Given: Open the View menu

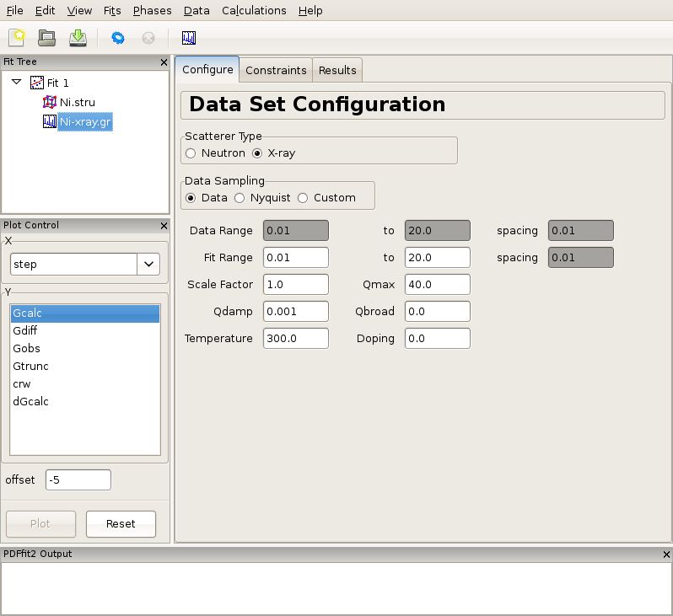Looking at the screenshot, I should point(79,11).
